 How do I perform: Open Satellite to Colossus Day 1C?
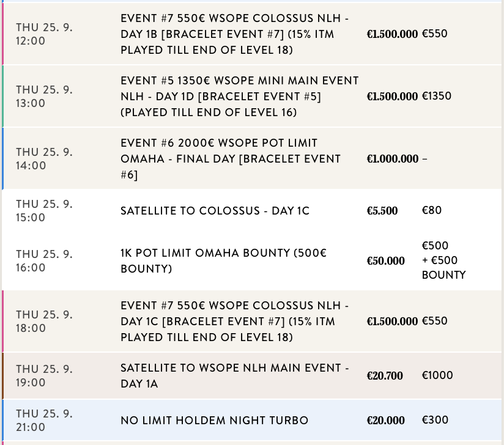coord(215,211)
